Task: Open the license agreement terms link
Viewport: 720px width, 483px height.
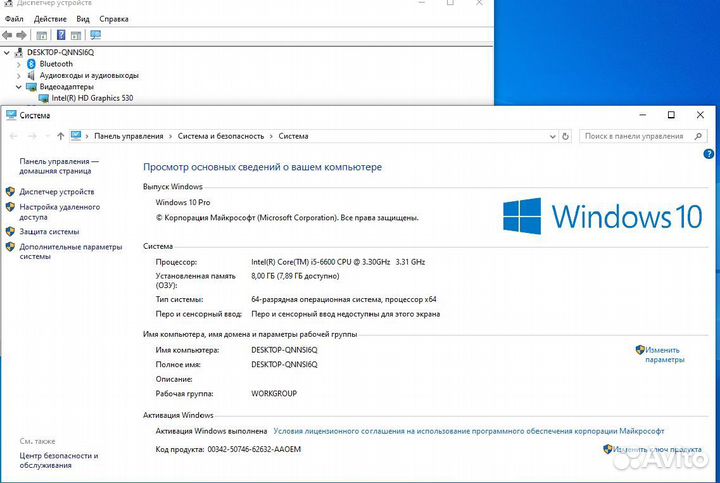Action: tap(469, 431)
